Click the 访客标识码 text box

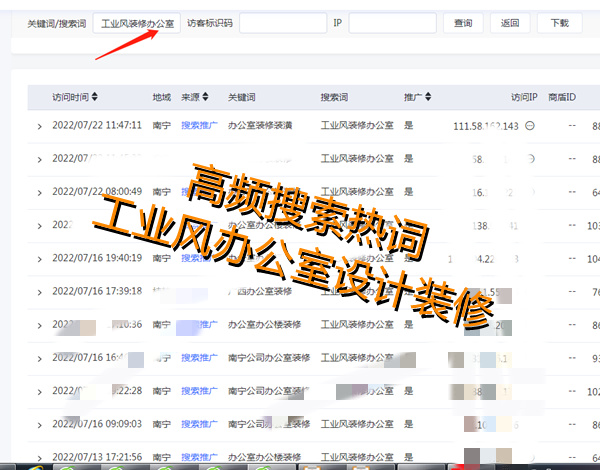coord(283,23)
